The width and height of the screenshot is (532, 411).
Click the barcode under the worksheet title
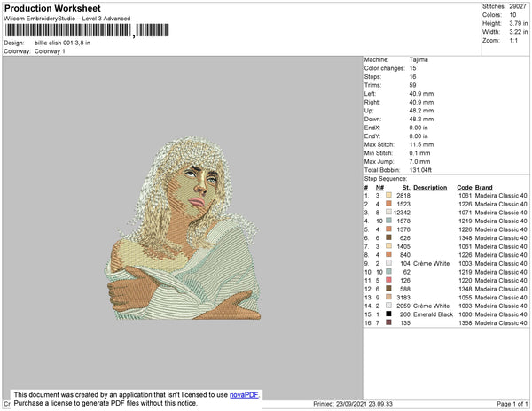click(87, 30)
